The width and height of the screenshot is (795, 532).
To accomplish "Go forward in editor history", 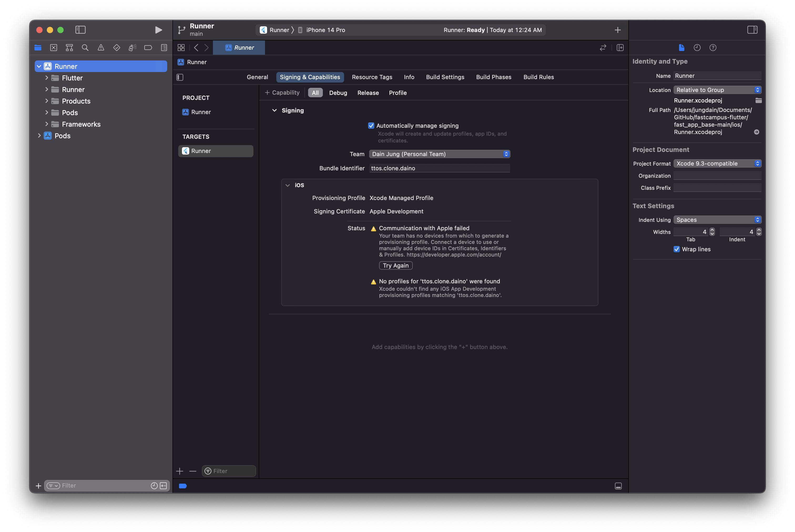I will coord(206,48).
